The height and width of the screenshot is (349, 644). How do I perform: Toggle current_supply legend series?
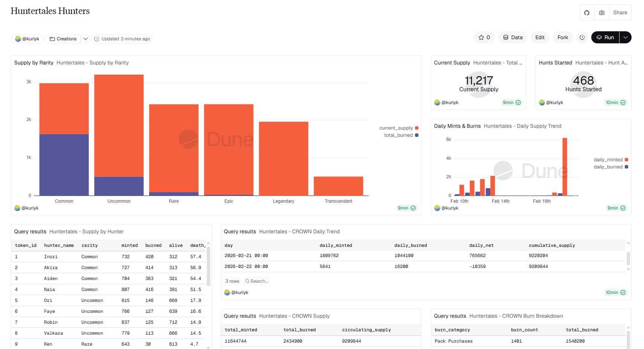coord(396,128)
